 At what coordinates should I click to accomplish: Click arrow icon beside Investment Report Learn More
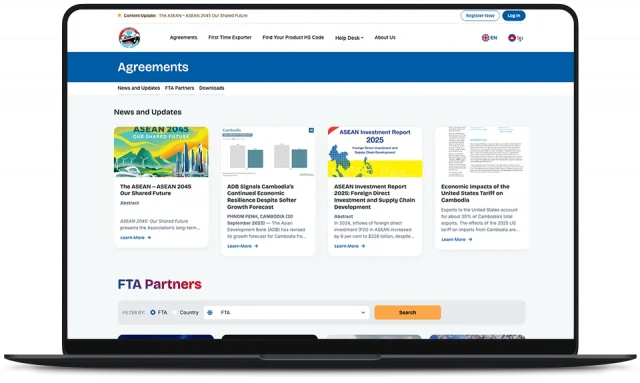click(x=363, y=246)
